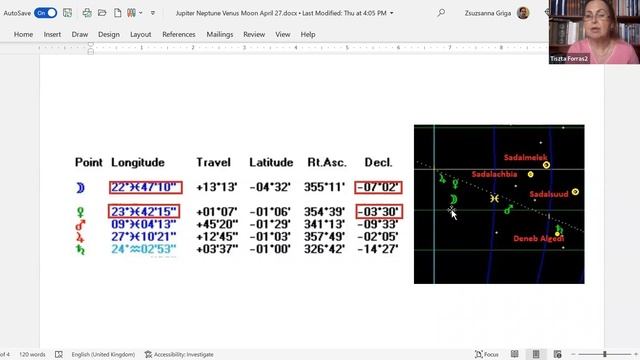Click the Decl. column header
Screen dimensions: 640x360
pos(379,162)
